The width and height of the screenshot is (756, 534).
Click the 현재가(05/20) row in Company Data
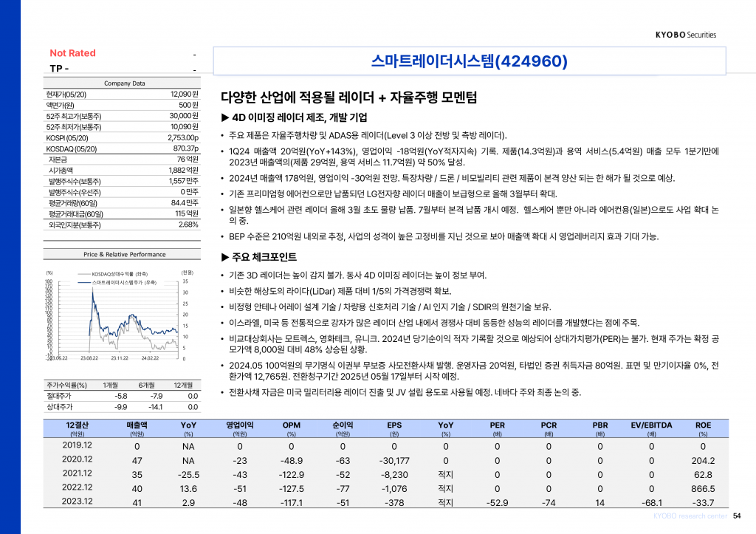pos(123,95)
